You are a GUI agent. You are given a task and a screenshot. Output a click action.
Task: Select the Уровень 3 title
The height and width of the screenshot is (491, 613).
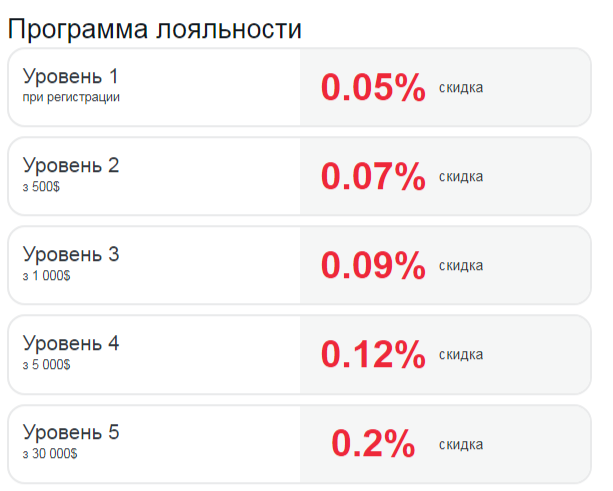pyautogui.click(x=71, y=255)
